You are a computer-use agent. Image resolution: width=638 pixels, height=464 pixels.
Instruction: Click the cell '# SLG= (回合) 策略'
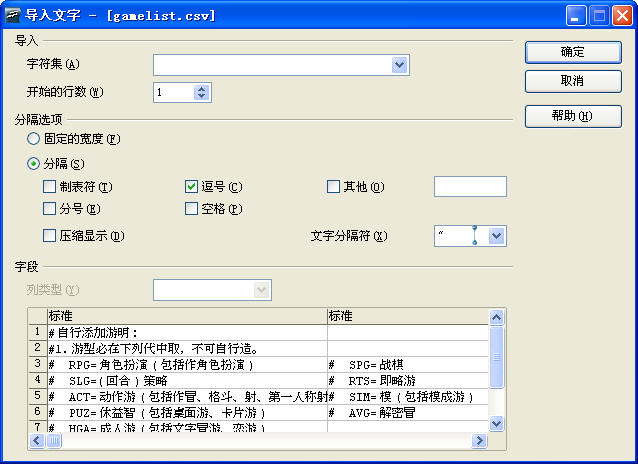pos(188,381)
